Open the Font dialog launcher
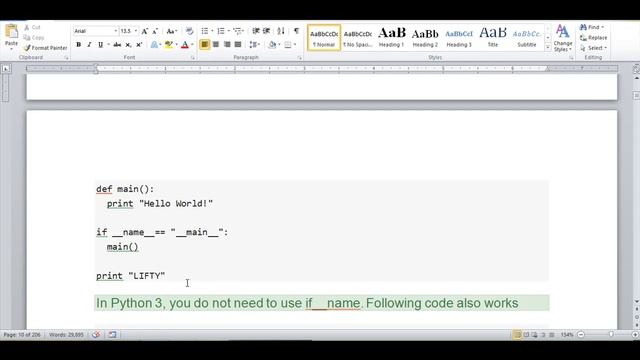This screenshot has height=360, width=640. pos(193,58)
